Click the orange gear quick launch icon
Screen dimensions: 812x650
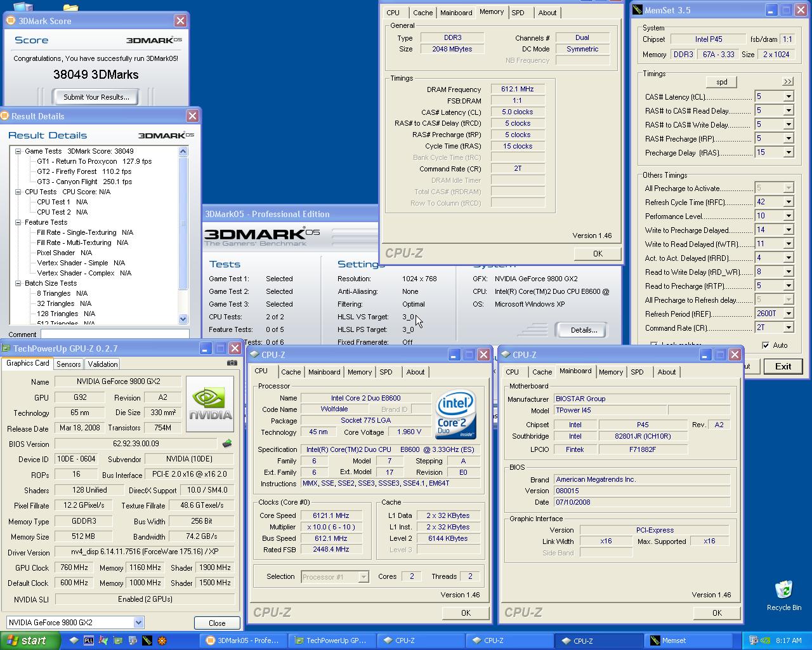162,640
